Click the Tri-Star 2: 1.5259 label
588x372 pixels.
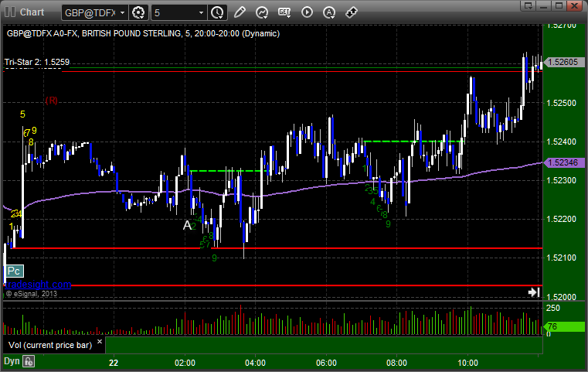pos(37,62)
